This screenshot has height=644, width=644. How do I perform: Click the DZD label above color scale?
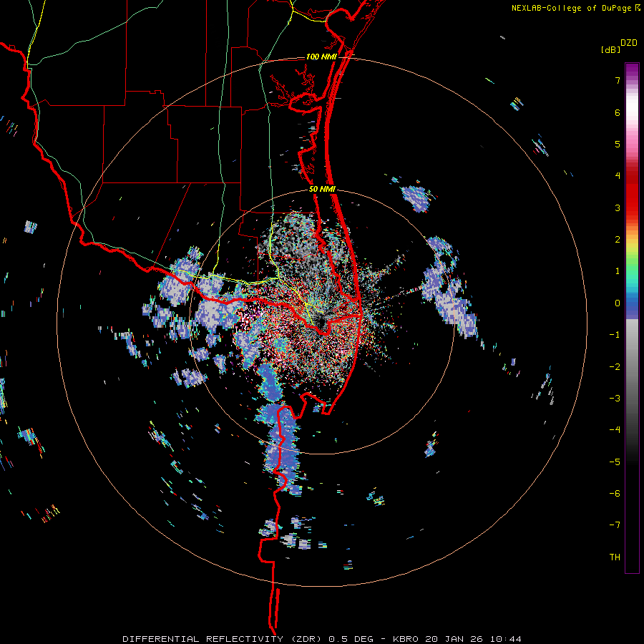pos(629,43)
